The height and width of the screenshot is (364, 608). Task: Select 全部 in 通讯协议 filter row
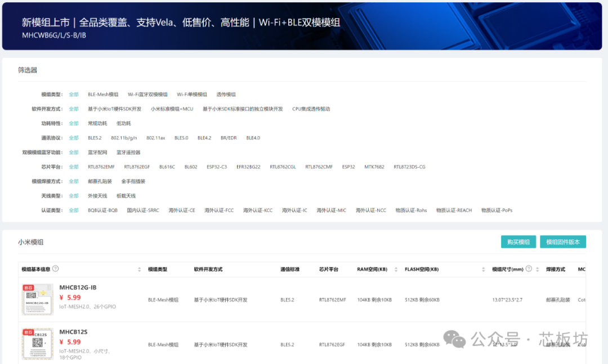pyautogui.click(x=74, y=138)
